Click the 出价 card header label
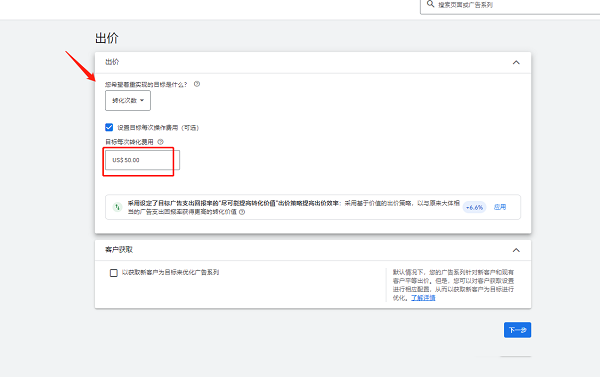Viewport: 600px width, 377px height. click(112, 62)
